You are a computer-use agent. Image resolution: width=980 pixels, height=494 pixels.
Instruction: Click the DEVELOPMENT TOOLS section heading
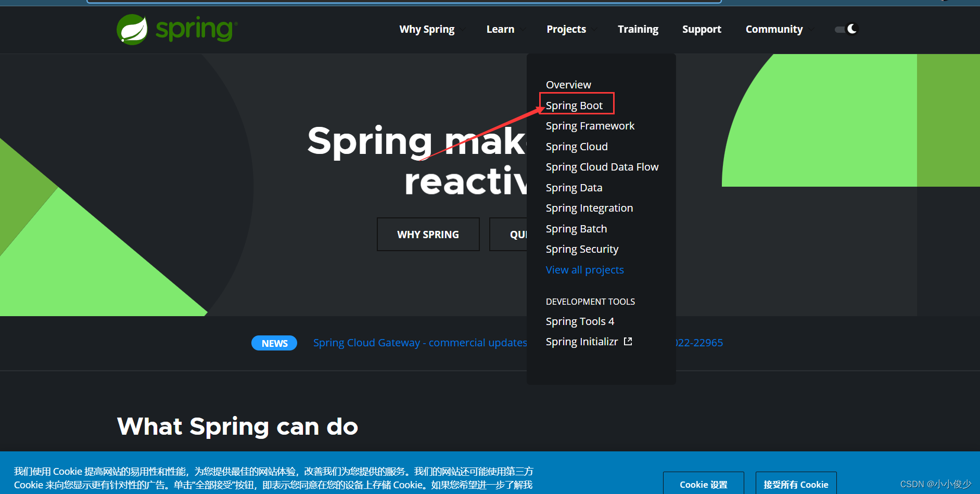click(x=590, y=302)
